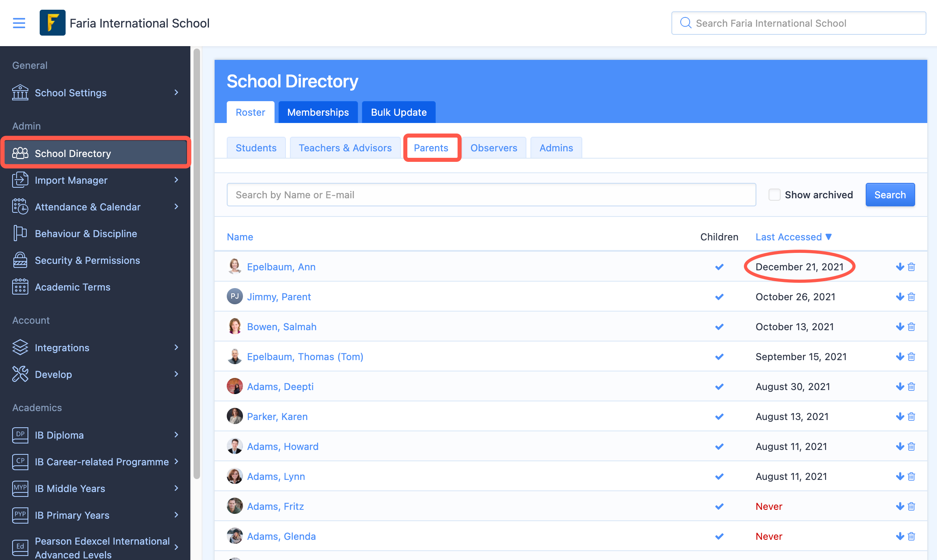The image size is (937, 560).
Task: Click the IB Diploma DP icon
Action: 20,435
